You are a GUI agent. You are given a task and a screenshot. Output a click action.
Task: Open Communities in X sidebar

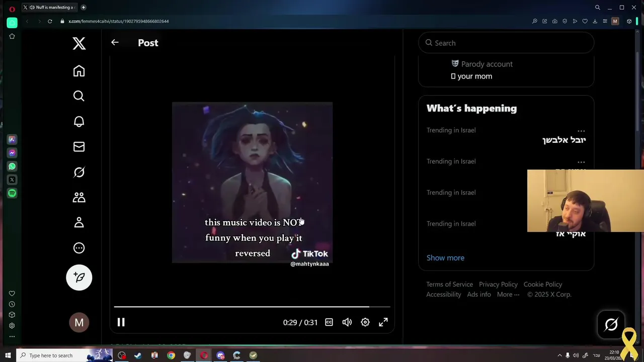[79, 198]
